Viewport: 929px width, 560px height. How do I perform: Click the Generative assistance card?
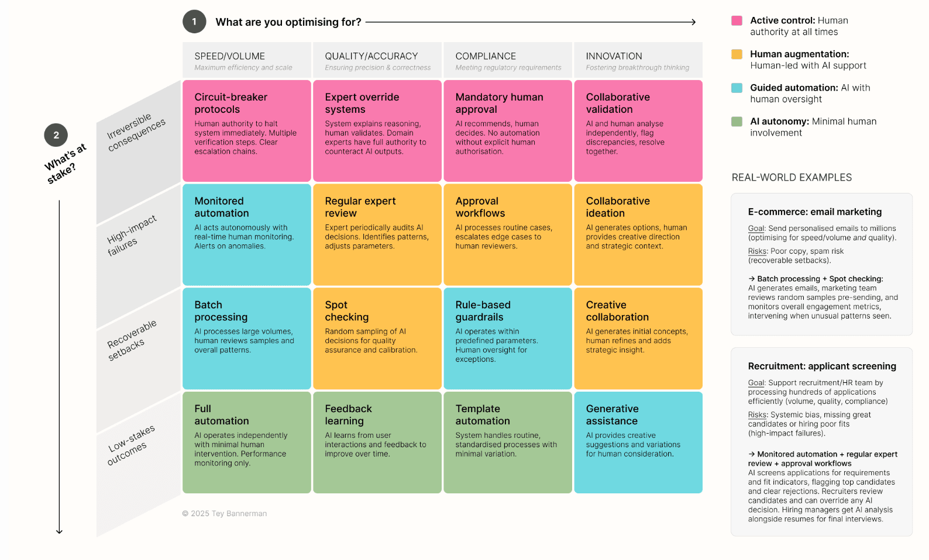click(x=638, y=443)
